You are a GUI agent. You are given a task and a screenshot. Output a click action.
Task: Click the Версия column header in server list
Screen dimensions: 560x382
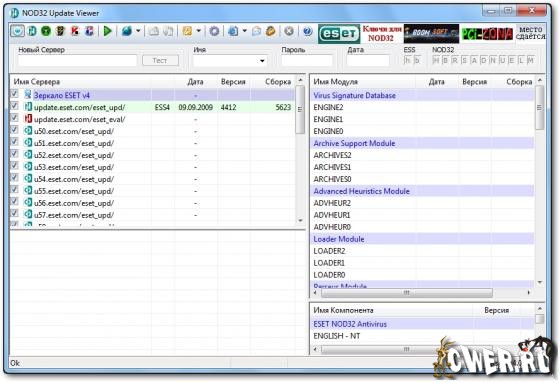[233, 82]
